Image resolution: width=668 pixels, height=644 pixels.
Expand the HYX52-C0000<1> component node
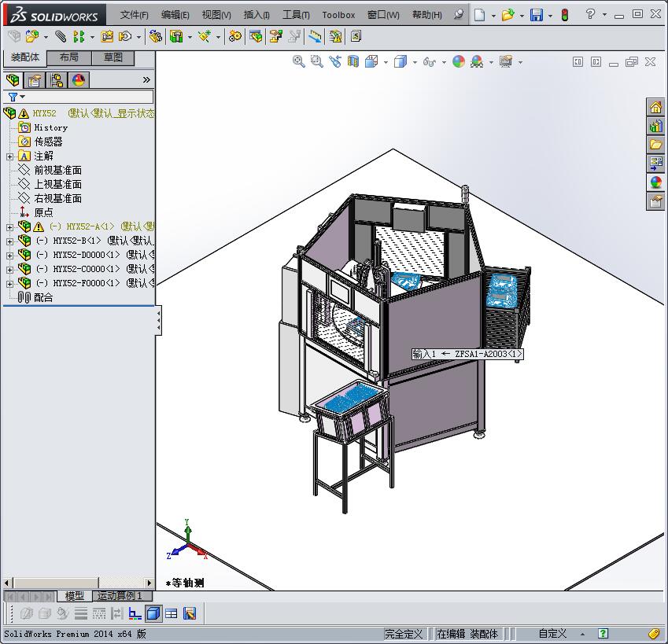coord(9,270)
